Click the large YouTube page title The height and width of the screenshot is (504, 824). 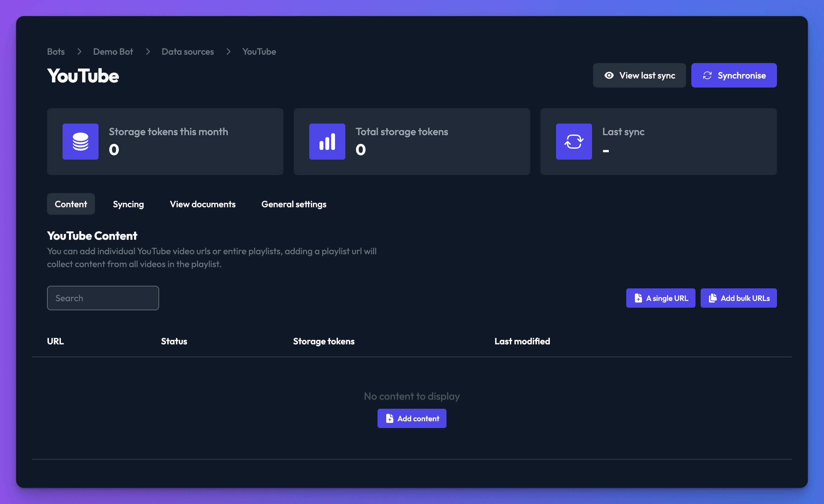[x=83, y=76]
